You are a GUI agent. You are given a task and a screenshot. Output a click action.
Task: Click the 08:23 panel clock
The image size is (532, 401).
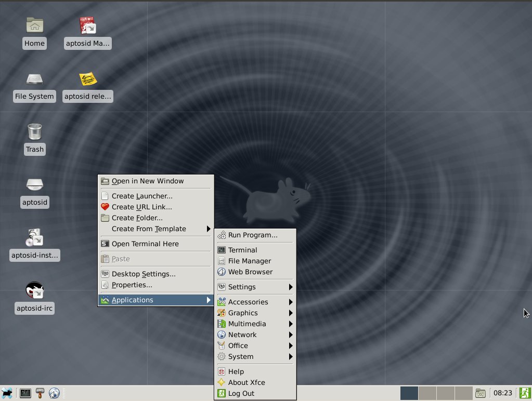[502, 393]
